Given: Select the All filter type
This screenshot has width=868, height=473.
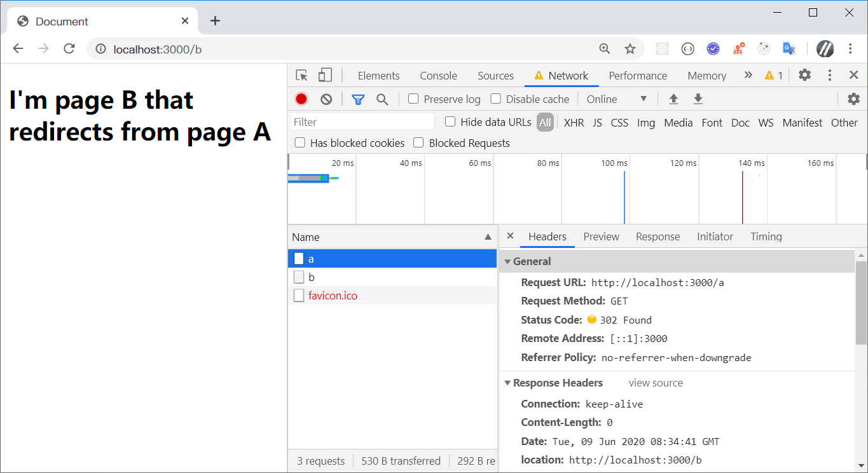Looking at the screenshot, I should click(x=545, y=123).
